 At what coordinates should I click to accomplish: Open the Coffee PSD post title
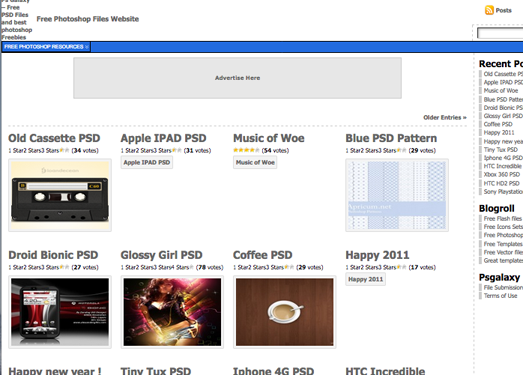[263, 255]
